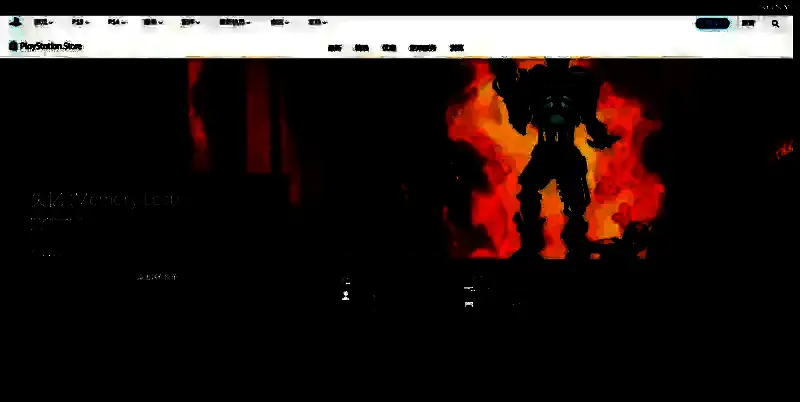Select the Latest tab in the Store navigation

click(x=335, y=47)
